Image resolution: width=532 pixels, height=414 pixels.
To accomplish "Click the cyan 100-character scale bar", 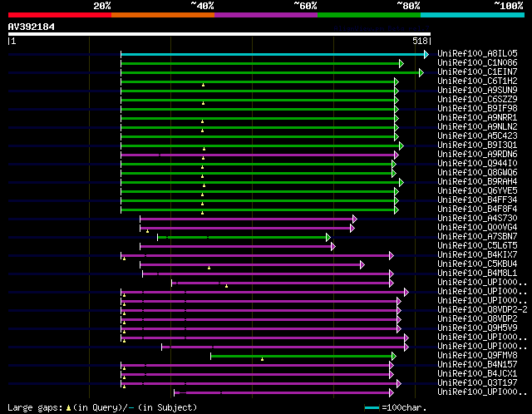I will tap(372, 407).
